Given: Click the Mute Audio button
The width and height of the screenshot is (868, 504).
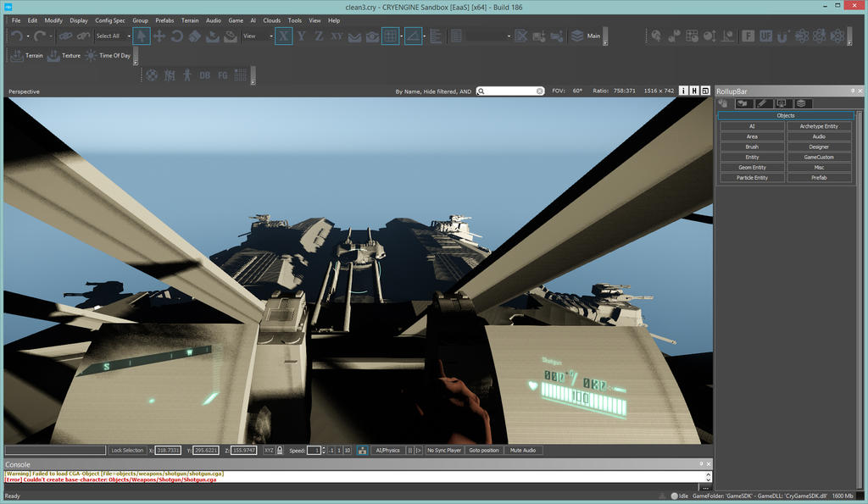Looking at the screenshot, I should 522,451.
